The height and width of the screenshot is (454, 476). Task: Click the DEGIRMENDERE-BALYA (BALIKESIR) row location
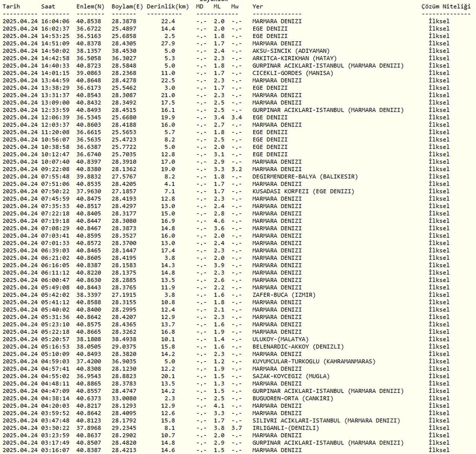[305, 177]
